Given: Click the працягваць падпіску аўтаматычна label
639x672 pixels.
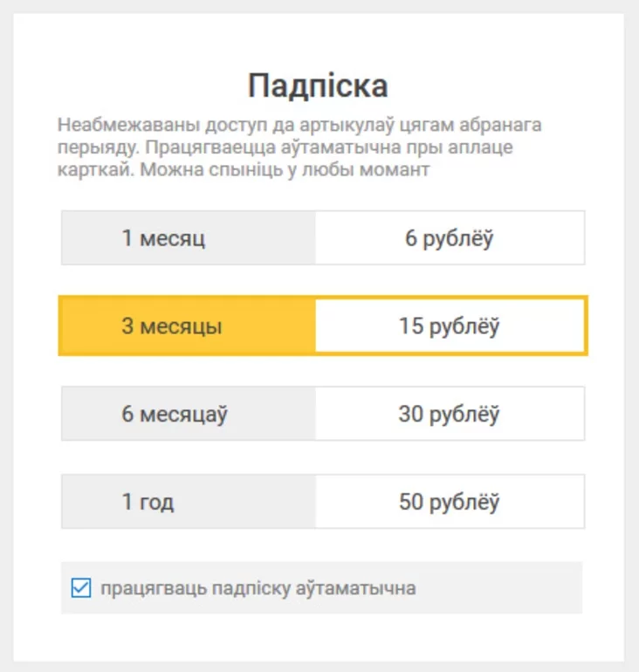Looking at the screenshot, I should click(258, 588).
